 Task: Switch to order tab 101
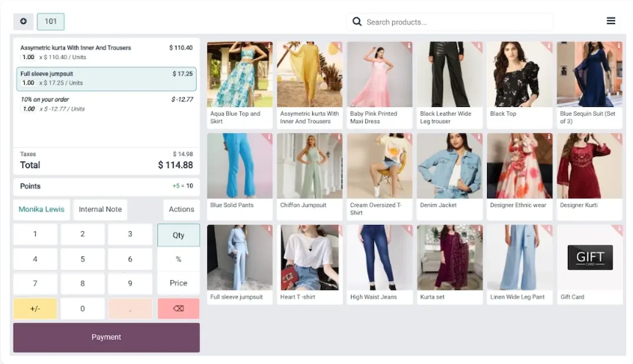[x=51, y=22]
